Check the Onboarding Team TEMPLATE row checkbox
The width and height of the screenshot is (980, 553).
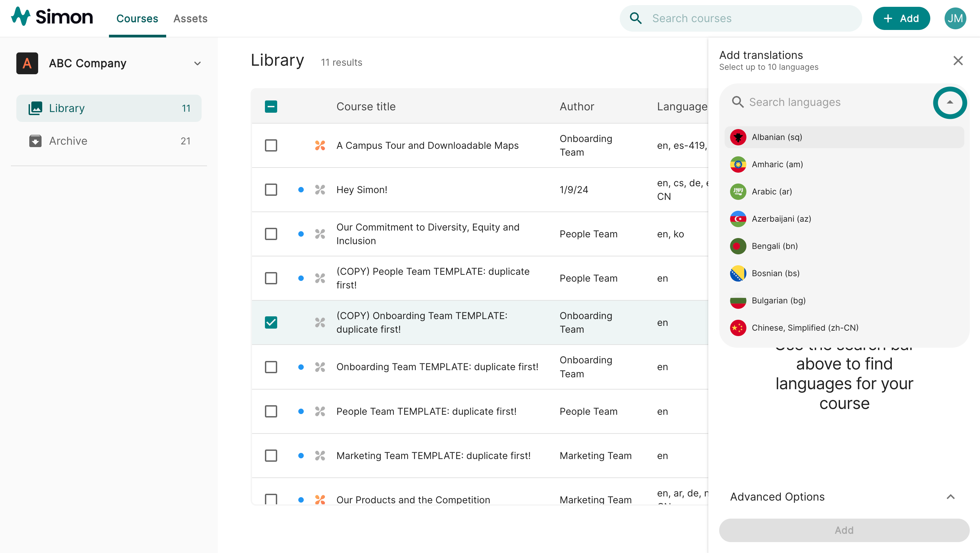tap(271, 367)
